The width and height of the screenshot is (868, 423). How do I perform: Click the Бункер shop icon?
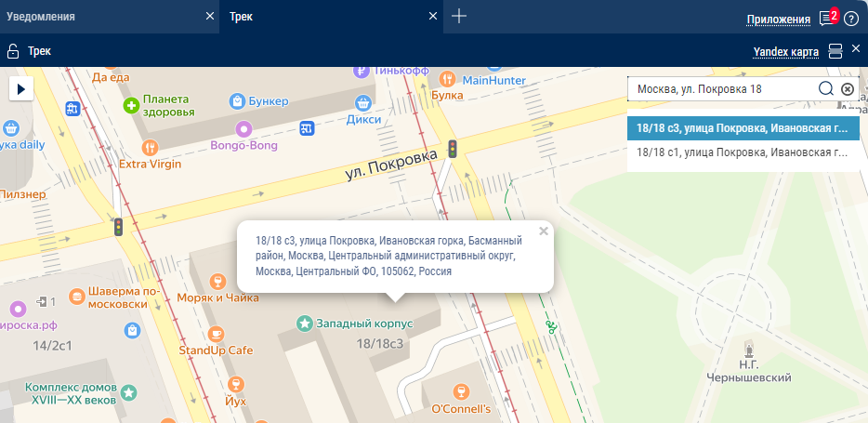coord(237,101)
